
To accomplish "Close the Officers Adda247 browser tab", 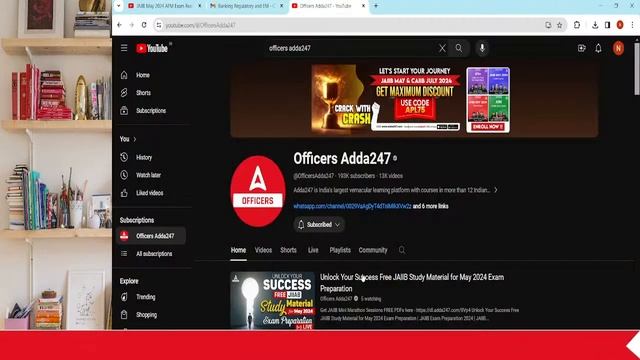I will 363,6.
